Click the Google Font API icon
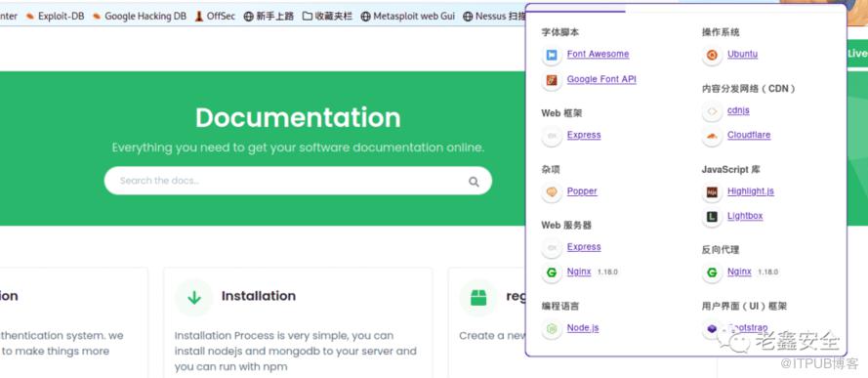The width and height of the screenshot is (868, 378). coord(552,80)
